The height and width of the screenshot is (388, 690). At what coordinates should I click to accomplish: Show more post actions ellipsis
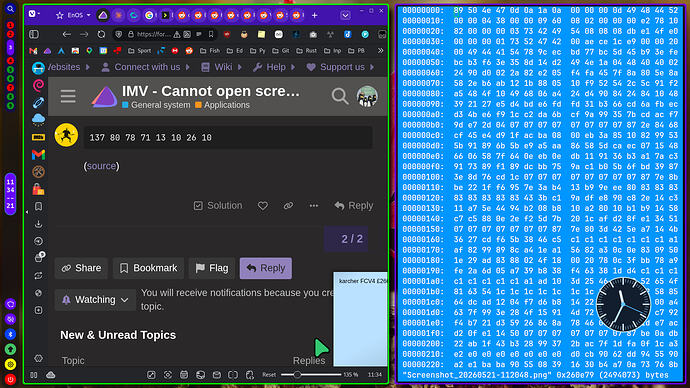click(x=314, y=206)
